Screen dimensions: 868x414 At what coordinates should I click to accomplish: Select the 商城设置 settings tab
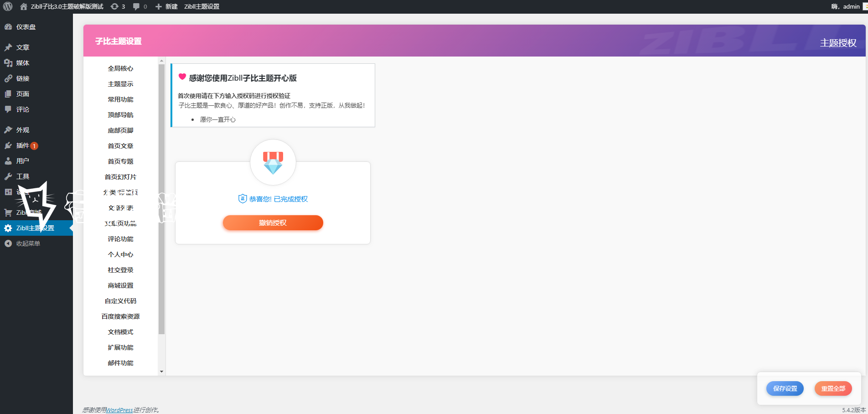pyautogui.click(x=121, y=285)
